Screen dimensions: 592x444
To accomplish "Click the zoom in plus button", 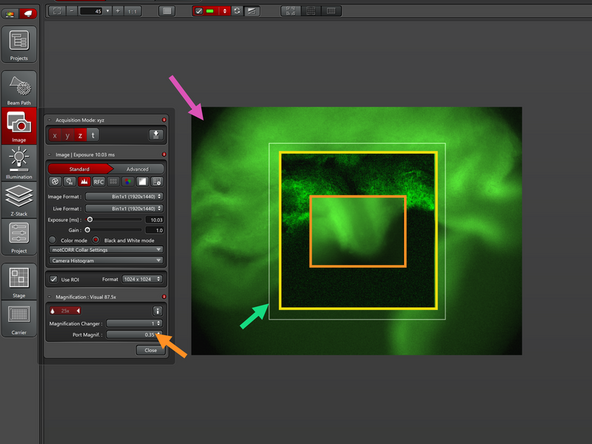I will (117, 11).
